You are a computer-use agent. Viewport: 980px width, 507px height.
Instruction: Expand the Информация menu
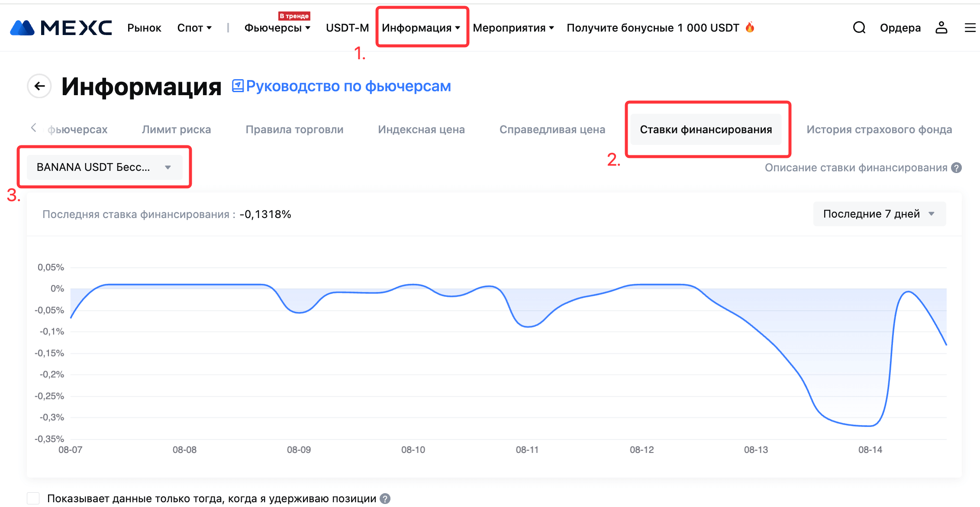(421, 28)
